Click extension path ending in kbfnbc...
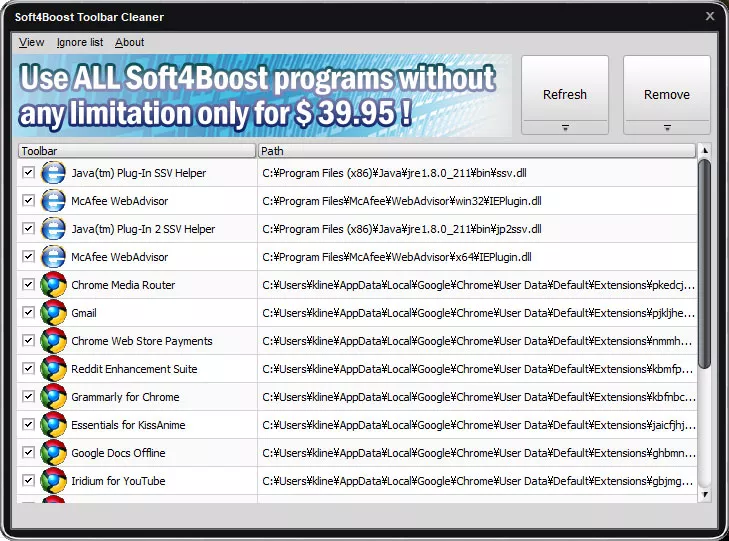This screenshot has height=541, width=729. tap(478, 397)
